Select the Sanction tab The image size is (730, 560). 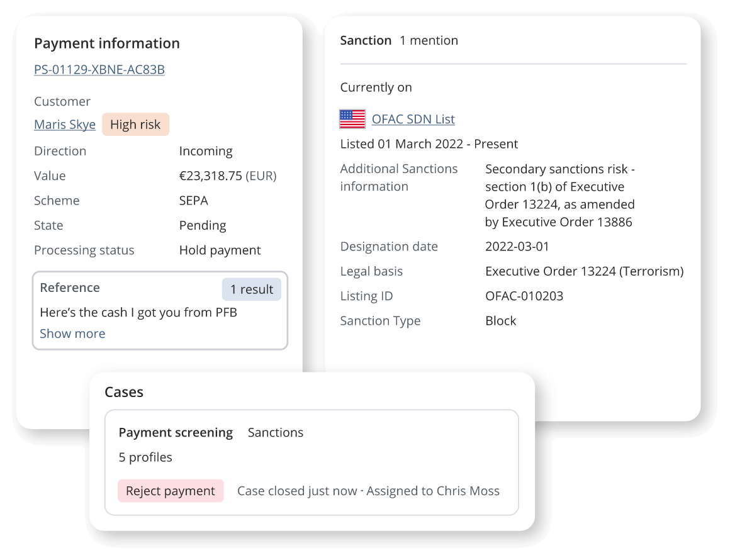pos(366,40)
